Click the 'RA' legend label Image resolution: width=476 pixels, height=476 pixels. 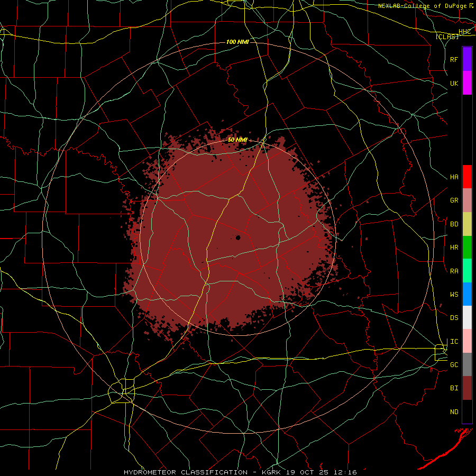[454, 271]
